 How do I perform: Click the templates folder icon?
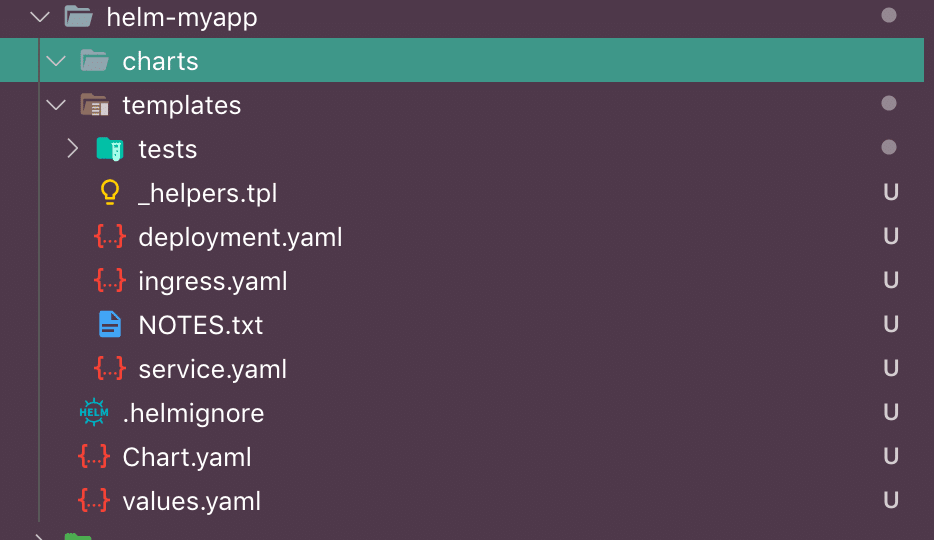(x=94, y=105)
